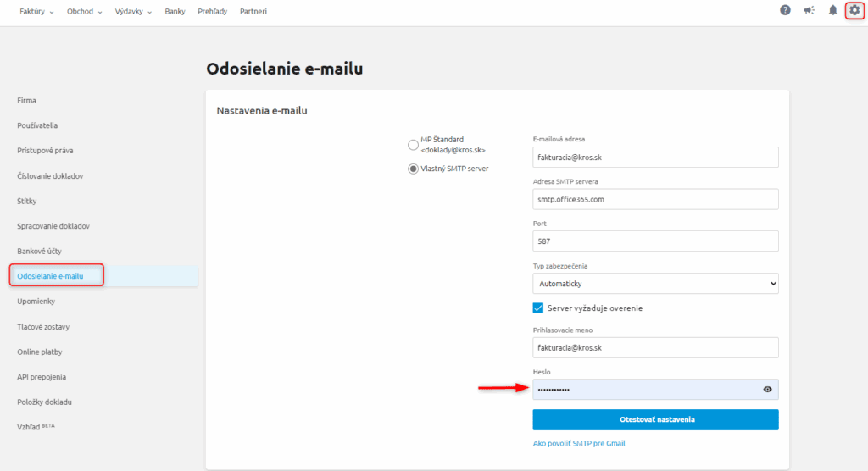Expand the Obchod menu
This screenshot has height=471, width=868.
84,12
